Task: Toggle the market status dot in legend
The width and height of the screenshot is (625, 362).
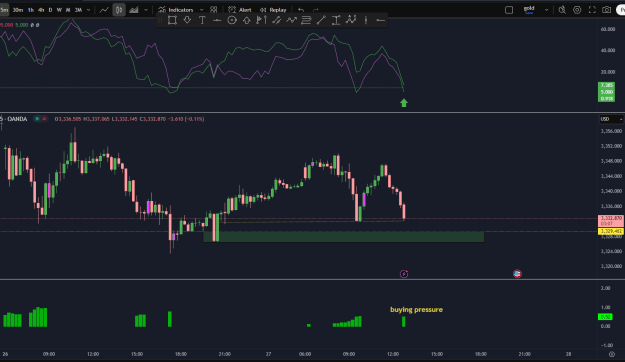Action: [37, 119]
